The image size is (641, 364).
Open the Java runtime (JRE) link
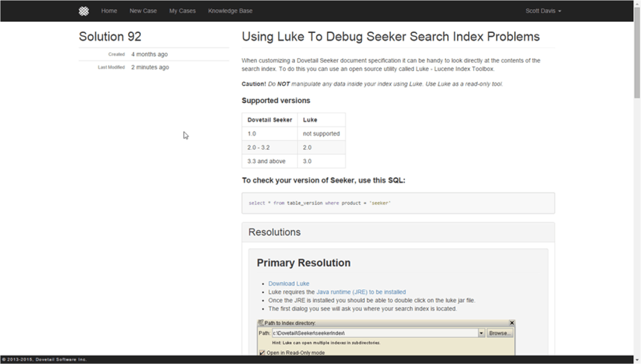coord(361,292)
